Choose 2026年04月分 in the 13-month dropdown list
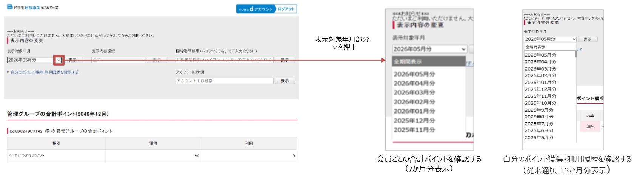This screenshot has width=644, height=178. (x=541, y=62)
